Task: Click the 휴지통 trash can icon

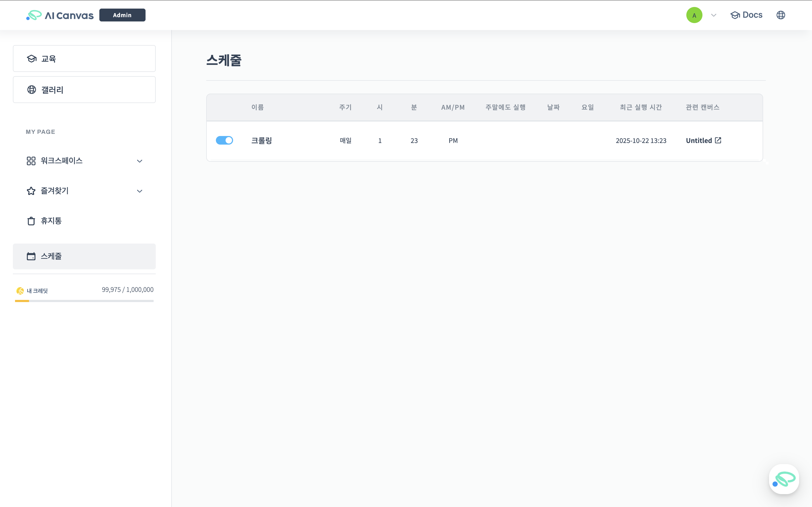Action: point(31,221)
